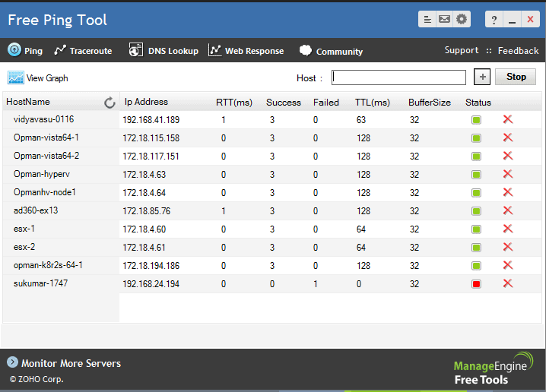Screen dimensions: 546x392
Task: Click the TTL(ms) column header
Action: click(373, 103)
